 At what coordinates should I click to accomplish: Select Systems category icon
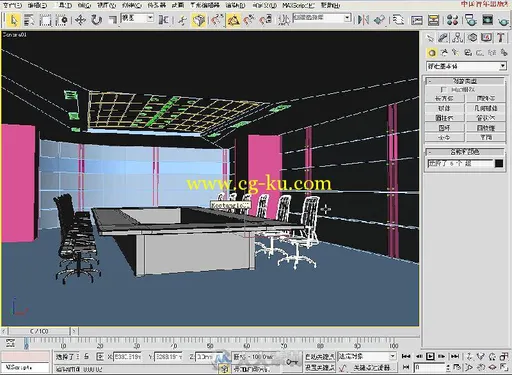click(504, 53)
